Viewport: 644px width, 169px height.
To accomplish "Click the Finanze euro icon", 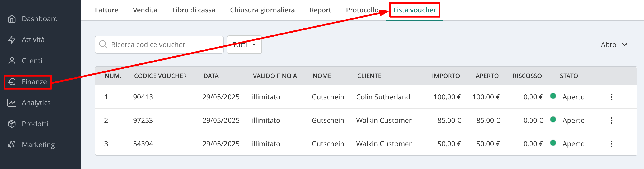I will pyautogui.click(x=12, y=82).
